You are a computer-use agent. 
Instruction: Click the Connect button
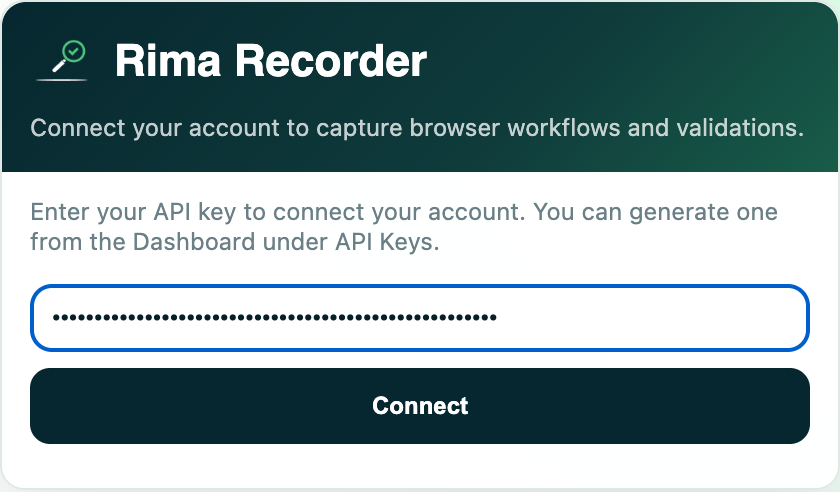click(419, 406)
